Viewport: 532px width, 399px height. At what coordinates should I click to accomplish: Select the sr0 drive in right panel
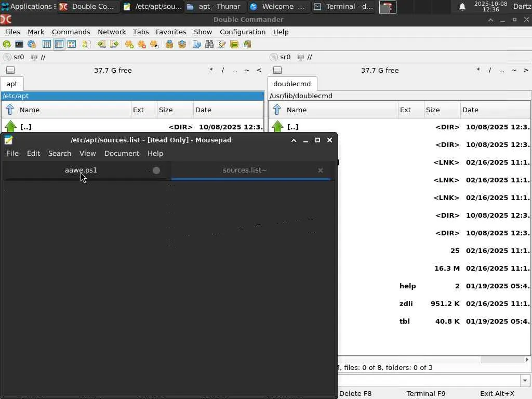pyautogui.click(x=281, y=57)
